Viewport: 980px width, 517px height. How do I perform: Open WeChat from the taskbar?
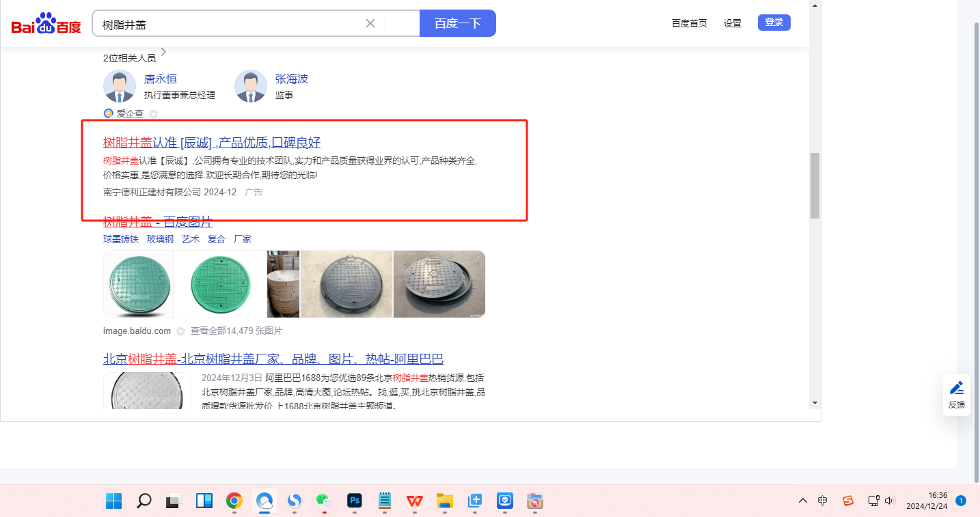pyautogui.click(x=324, y=501)
